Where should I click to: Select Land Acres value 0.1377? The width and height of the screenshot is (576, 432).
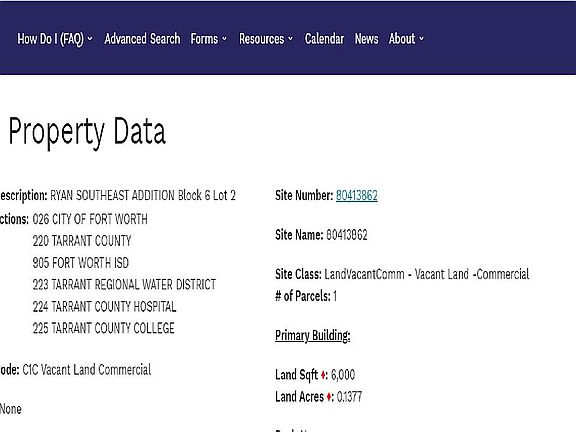point(349,397)
